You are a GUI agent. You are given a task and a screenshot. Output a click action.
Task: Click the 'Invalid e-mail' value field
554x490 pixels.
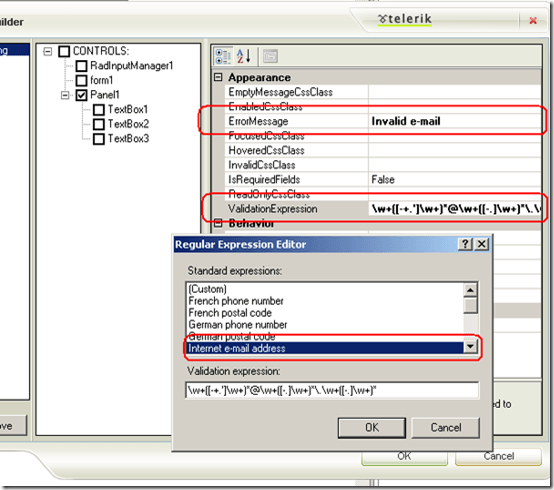[x=454, y=121]
